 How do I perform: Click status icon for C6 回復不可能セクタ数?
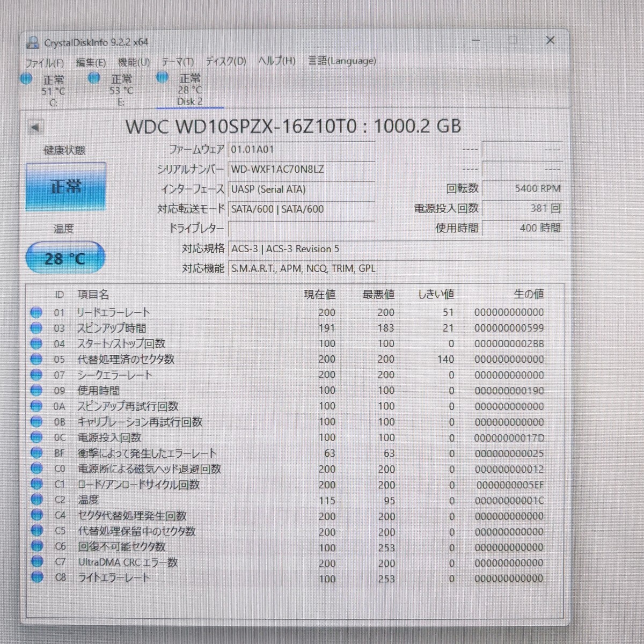(x=37, y=546)
